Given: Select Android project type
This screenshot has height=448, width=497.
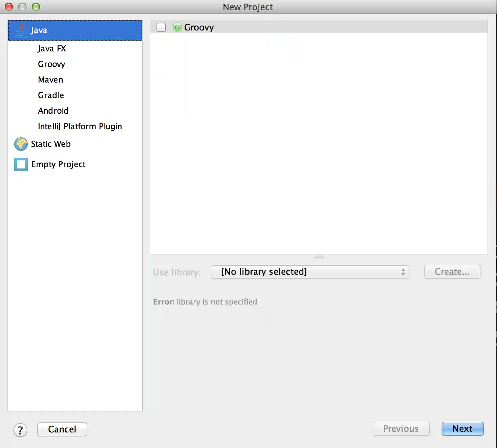Looking at the screenshot, I should pyautogui.click(x=53, y=111).
